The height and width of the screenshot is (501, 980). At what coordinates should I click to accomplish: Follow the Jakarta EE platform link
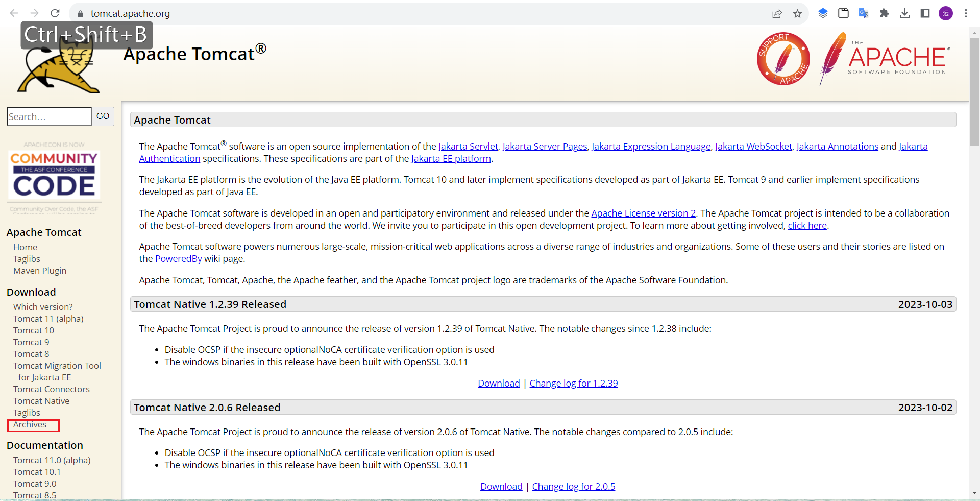451,159
